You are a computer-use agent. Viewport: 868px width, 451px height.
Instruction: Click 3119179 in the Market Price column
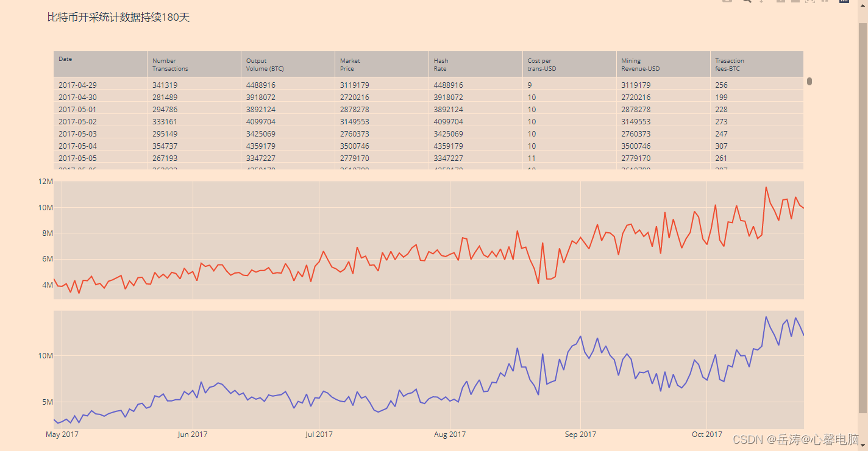click(x=355, y=85)
